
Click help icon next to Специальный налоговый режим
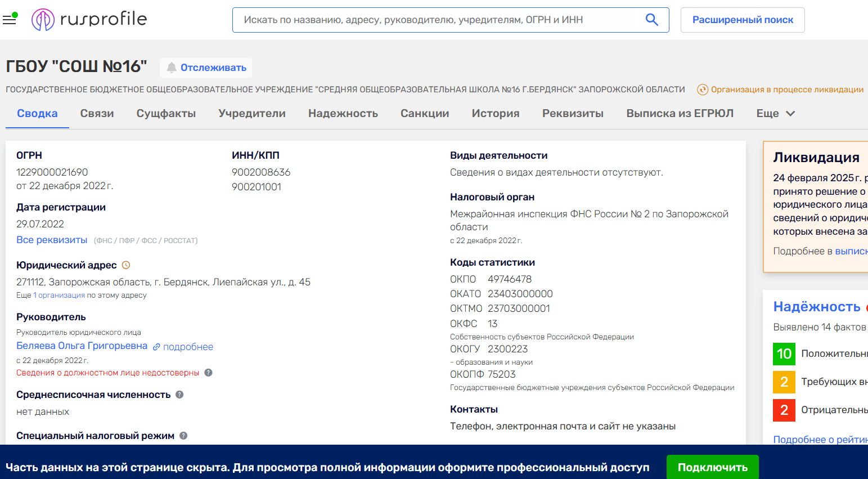pos(183,436)
